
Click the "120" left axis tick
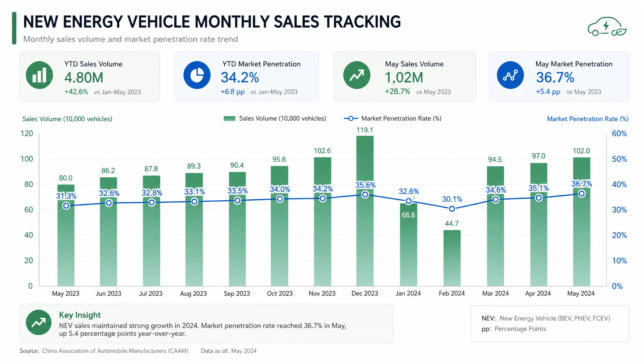coord(27,133)
